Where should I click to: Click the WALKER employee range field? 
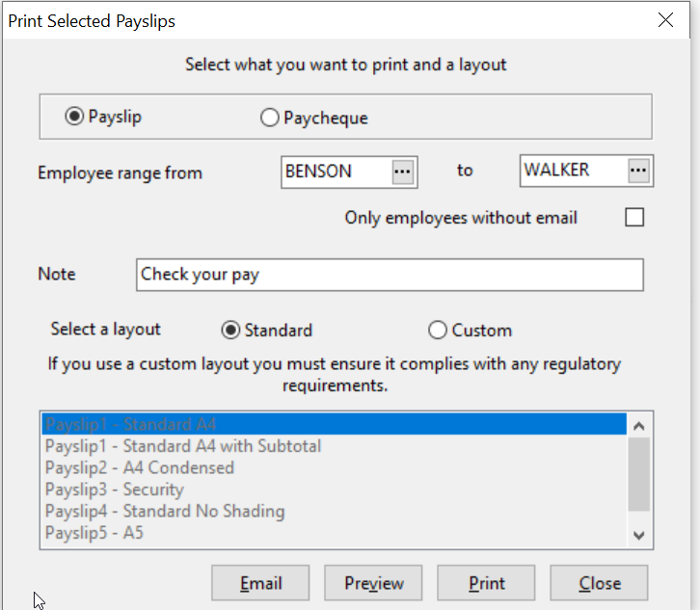574,171
